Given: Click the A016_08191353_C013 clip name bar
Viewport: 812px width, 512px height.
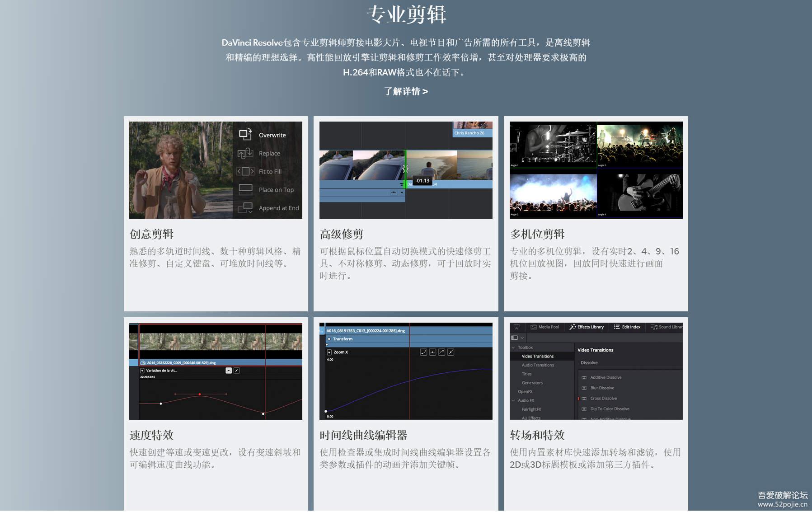Looking at the screenshot, I should [409, 331].
